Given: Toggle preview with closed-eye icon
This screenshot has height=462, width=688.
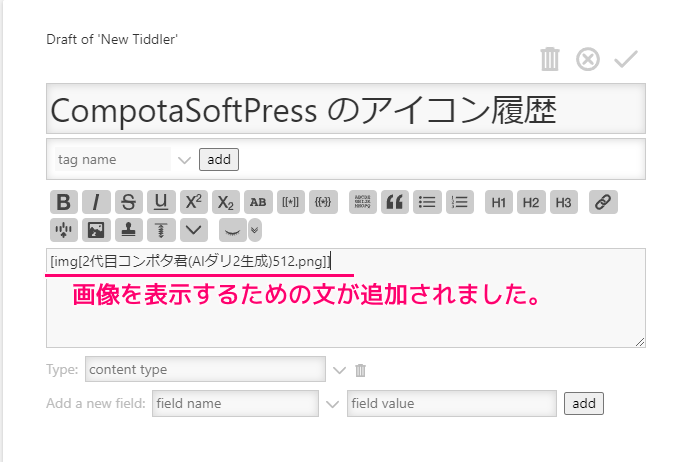Looking at the screenshot, I should [233, 230].
